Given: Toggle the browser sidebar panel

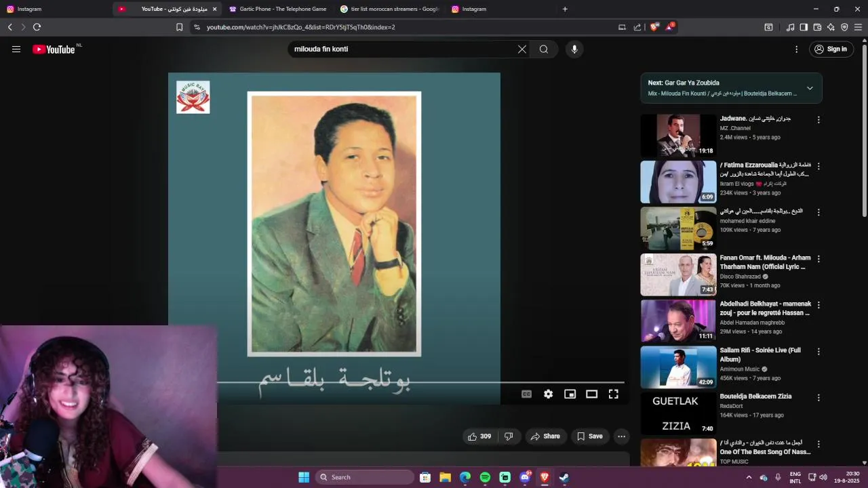Looking at the screenshot, I should pyautogui.click(x=804, y=27).
